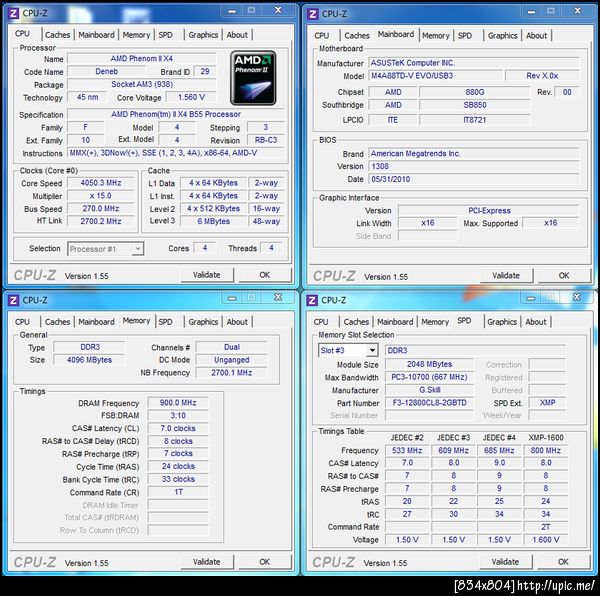Select the Mainboard tab in the SPD window

tap(395, 322)
